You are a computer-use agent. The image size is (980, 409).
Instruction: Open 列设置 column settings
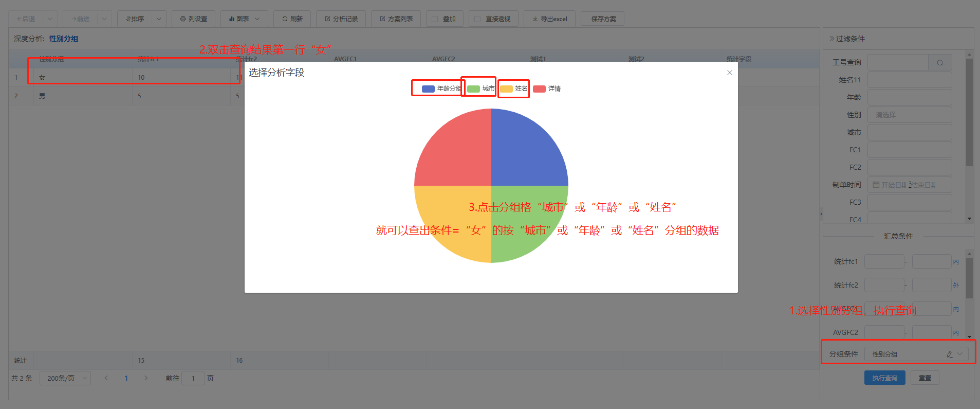[193, 19]
